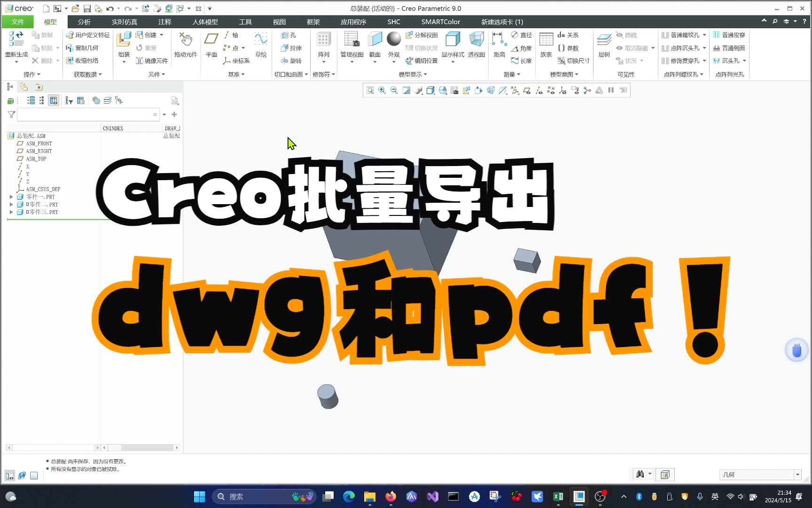This screenshot has height=508, width=812.
Task: Open 镜像元件 mirror component
Action: [x=152, y=61]
